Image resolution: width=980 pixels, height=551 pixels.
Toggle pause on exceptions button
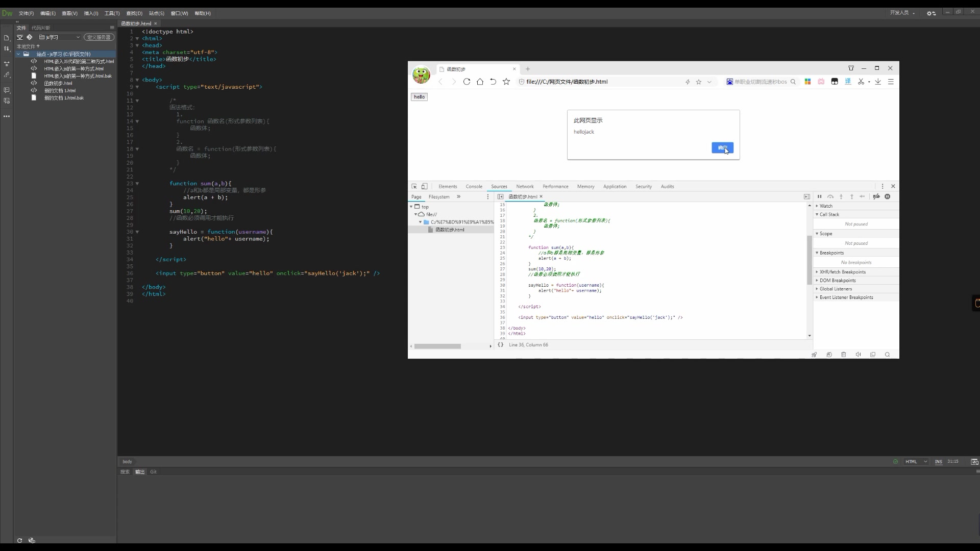[x=888, y=196]
